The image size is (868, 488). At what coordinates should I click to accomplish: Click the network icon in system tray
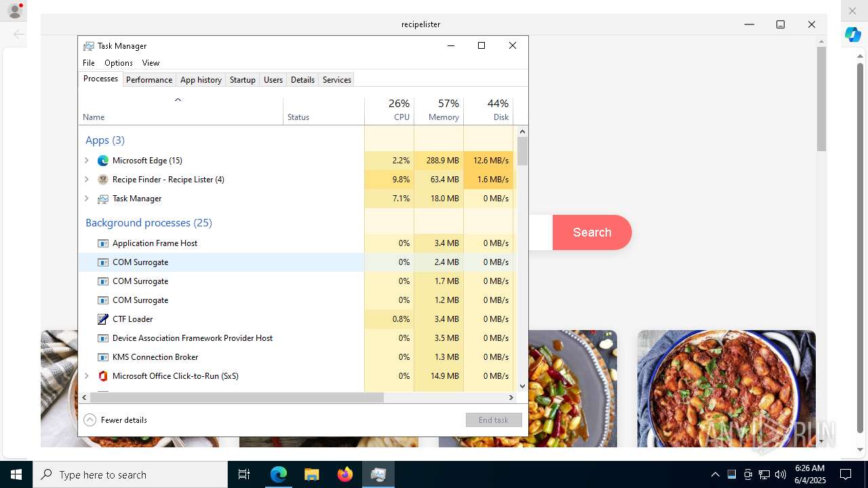[x=764, y=474]
